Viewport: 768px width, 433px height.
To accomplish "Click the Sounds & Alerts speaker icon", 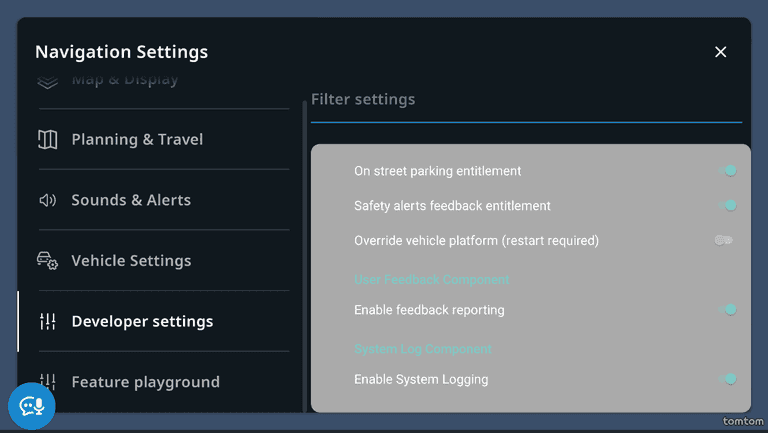I will 47,200.
